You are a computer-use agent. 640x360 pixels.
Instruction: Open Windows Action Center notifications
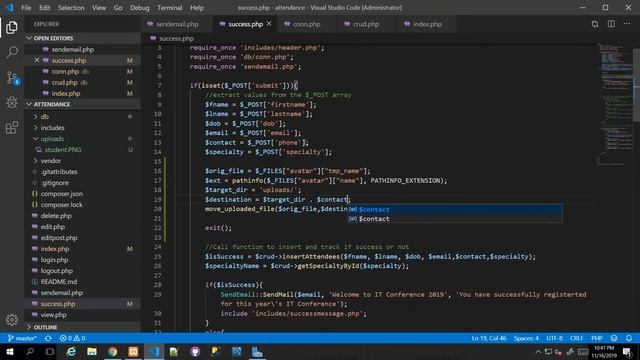pos(627,351)
